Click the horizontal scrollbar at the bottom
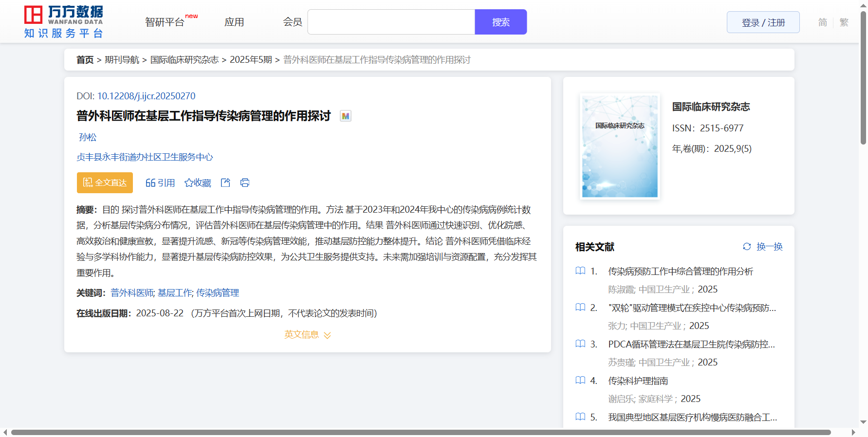 [421, 432]
